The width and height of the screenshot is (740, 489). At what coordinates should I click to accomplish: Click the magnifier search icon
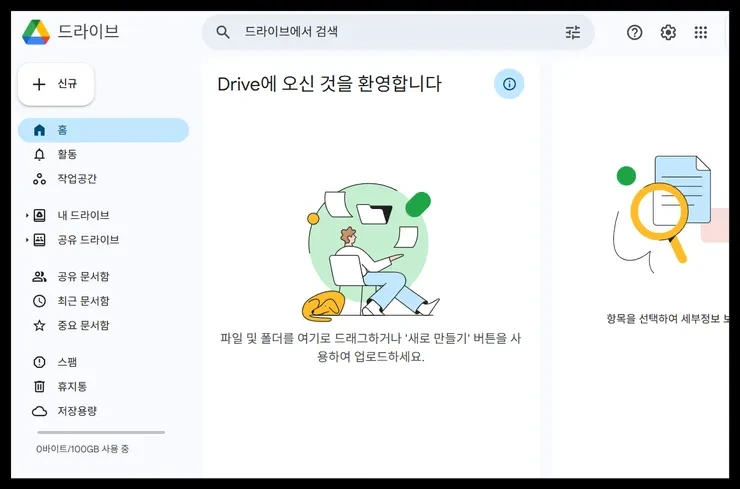pyautogui.click(x=223, y=32)
